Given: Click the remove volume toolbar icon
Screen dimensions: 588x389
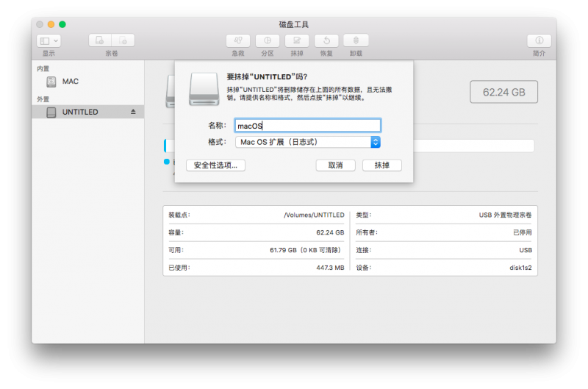Looking at the screenshot, I should (x=123, y=40).
